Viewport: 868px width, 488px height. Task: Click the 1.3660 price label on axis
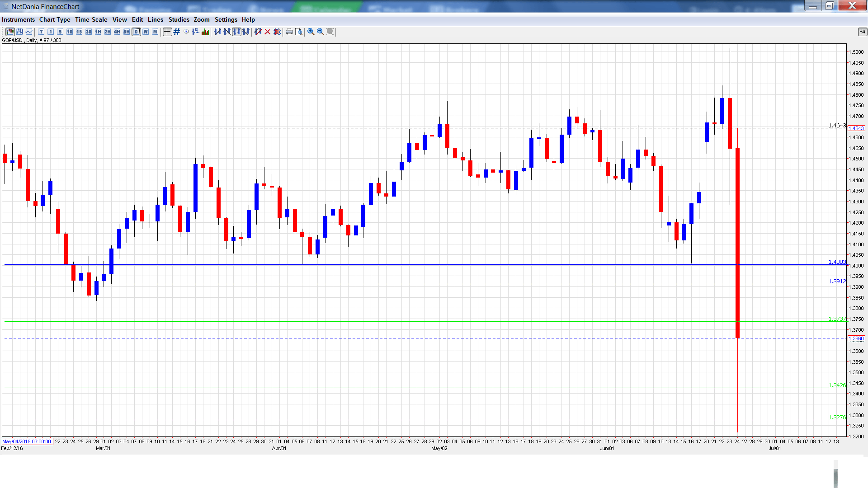[x=856, y=338]
